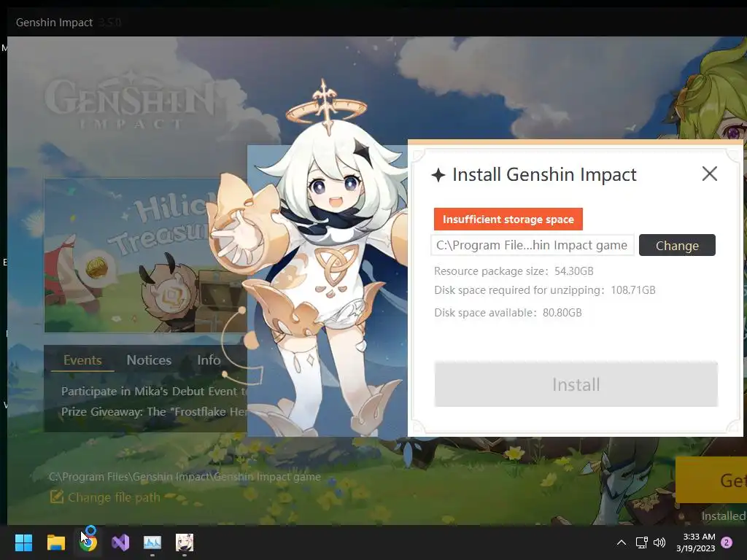Open the notification badge showing 2

click(x=727, y=542)
